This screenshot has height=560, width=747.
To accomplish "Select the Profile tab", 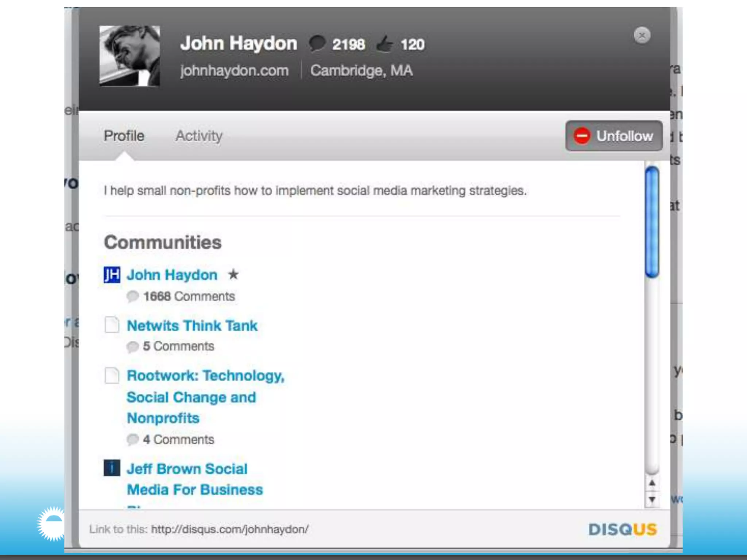I will click(124, 136).
